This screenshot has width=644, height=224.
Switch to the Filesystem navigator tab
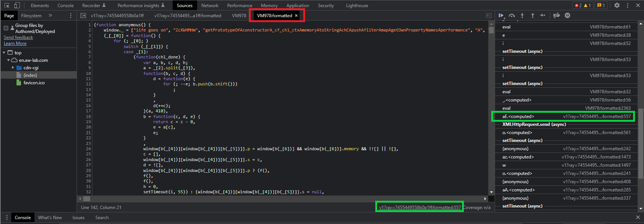[x=31, y=16]
